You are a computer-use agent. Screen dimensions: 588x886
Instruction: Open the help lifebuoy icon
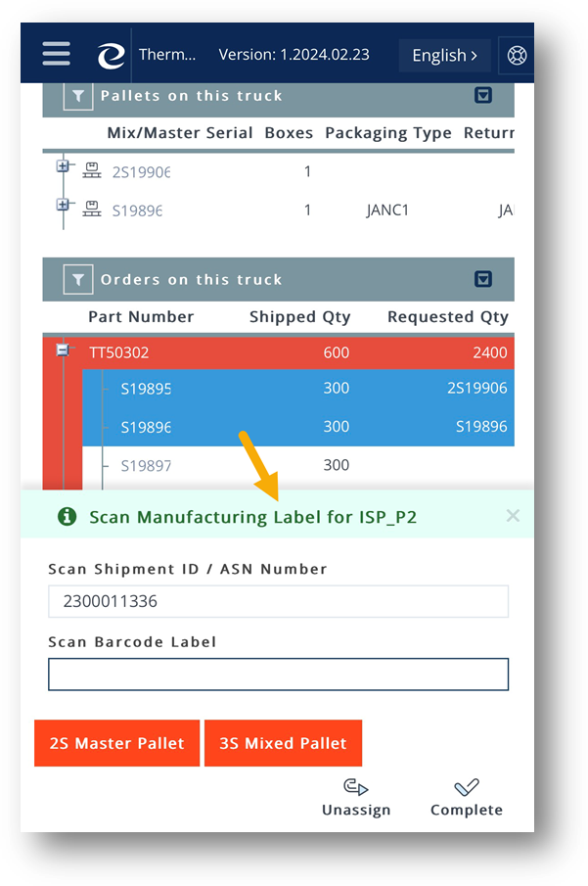[517, 56]
